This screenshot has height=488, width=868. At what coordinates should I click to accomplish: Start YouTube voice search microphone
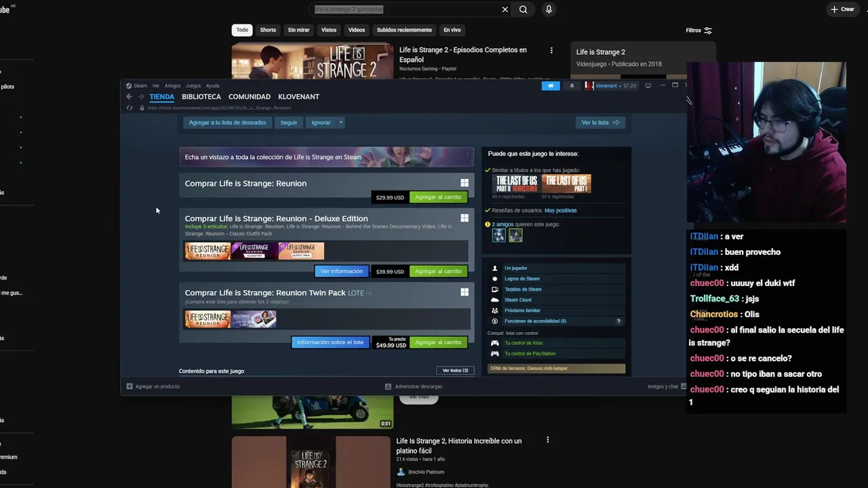(549, 9)
